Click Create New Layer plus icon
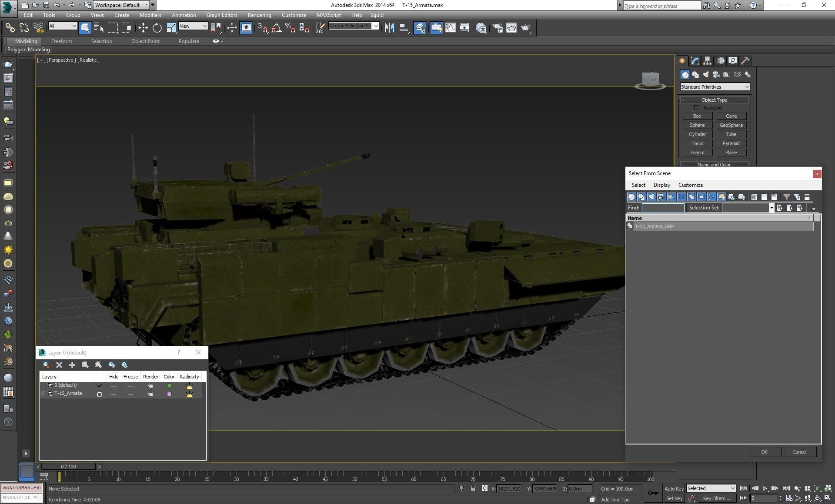The image size is (835, 504). coord(72,365)
